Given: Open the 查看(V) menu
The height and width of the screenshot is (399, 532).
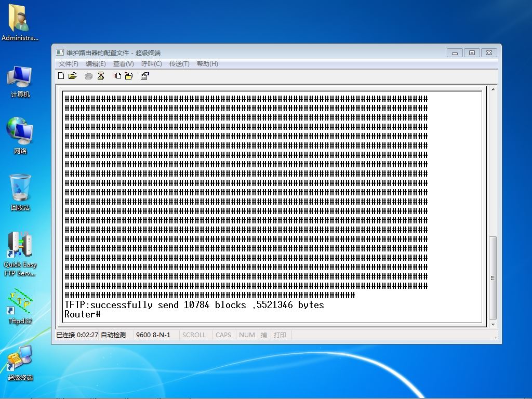Looking at the screenshot, I should point(124,64).
